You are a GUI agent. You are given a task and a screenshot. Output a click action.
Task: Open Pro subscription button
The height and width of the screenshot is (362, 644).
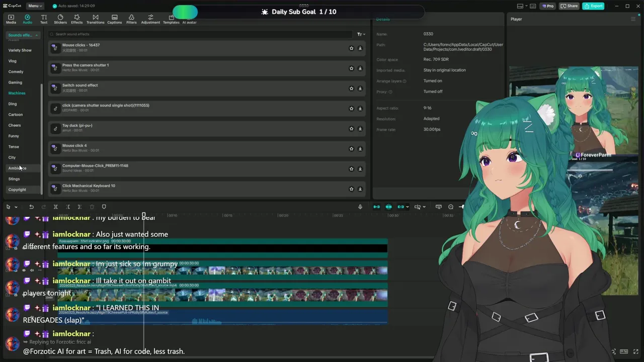point(547,6)
